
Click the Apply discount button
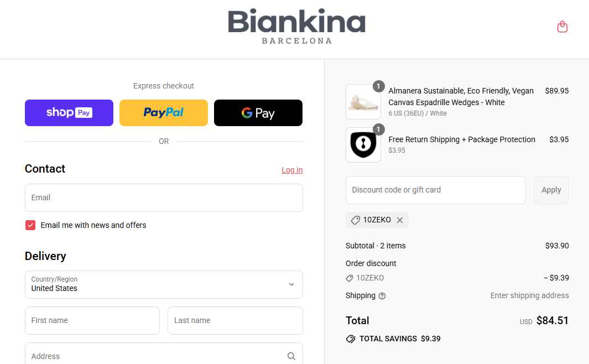551,190
